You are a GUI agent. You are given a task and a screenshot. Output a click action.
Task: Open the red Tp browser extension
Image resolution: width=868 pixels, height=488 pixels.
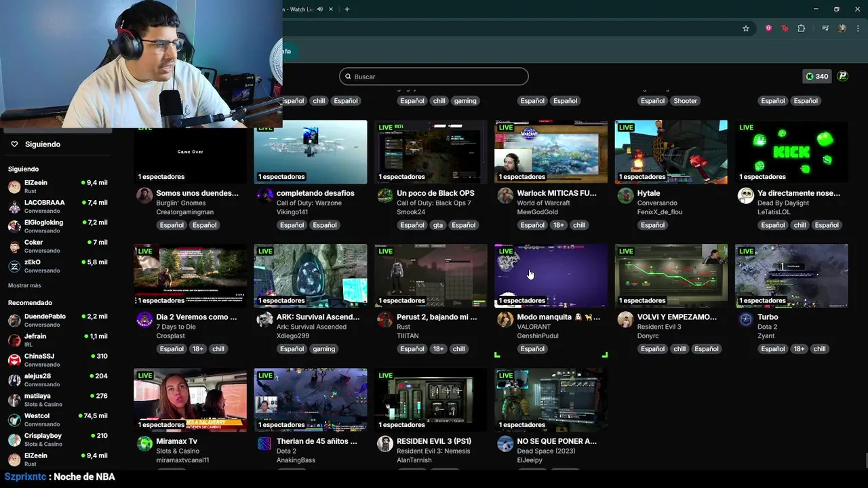click(785, 28)
